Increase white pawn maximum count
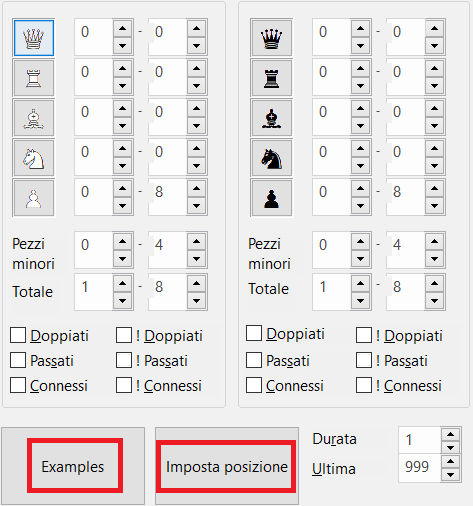Screen dimensions: 473x506 196,188
